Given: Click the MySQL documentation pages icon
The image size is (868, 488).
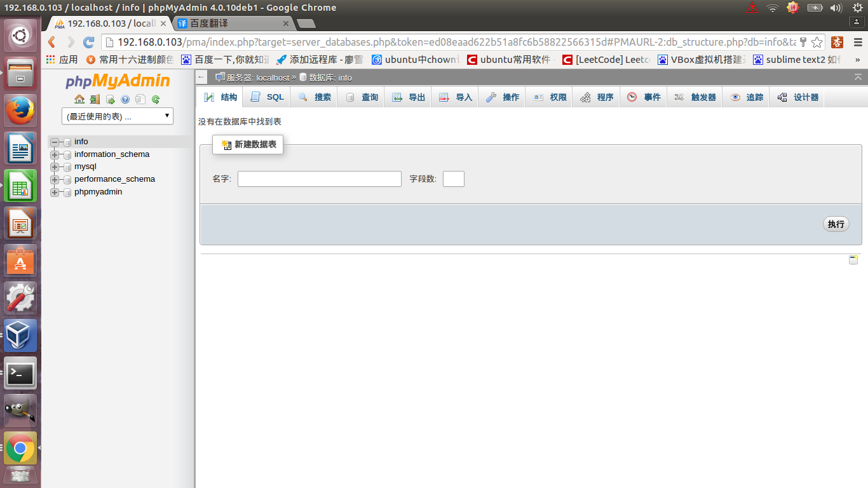Looking at the screenshot, I should click(x=140, y=99).
